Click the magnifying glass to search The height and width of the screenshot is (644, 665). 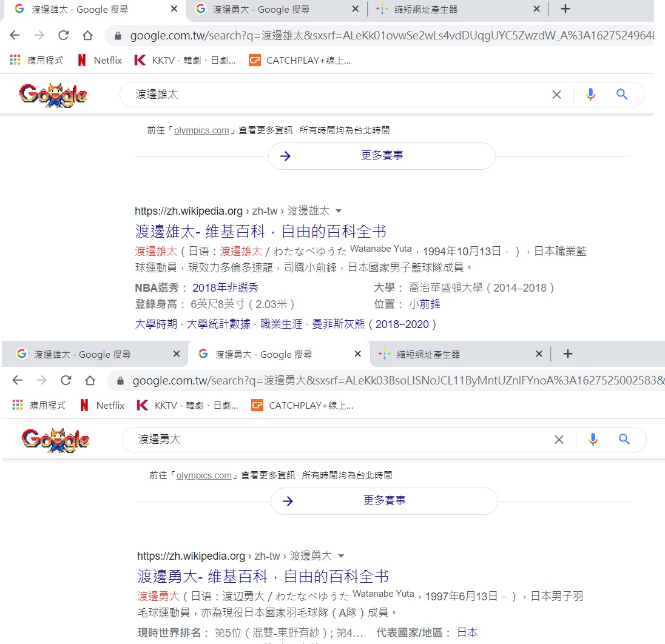click(622, 95)
